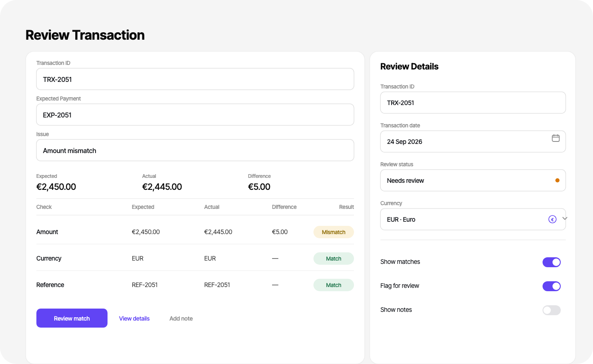Click the summary Expected value €2,450.00
Image resolution: width=593 pixels, height=364 pixels.
(x=56, y=187)
